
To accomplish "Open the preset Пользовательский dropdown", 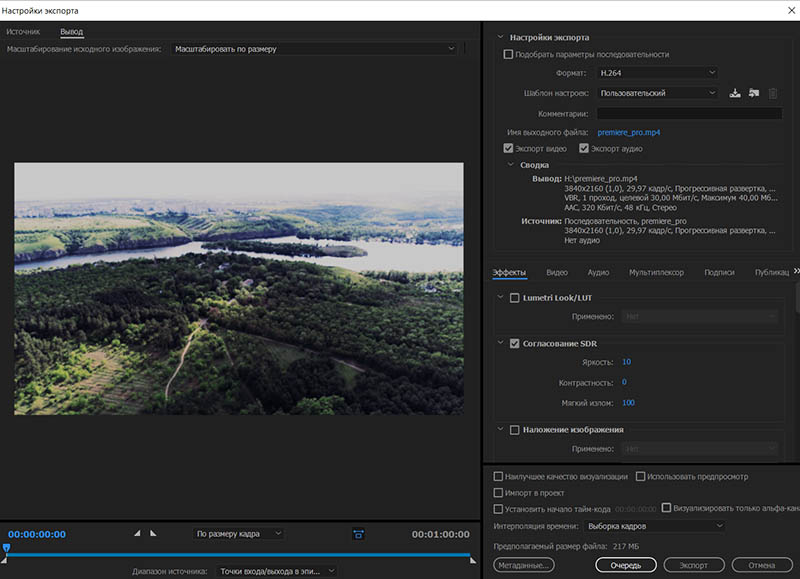I will pos(657,93).
